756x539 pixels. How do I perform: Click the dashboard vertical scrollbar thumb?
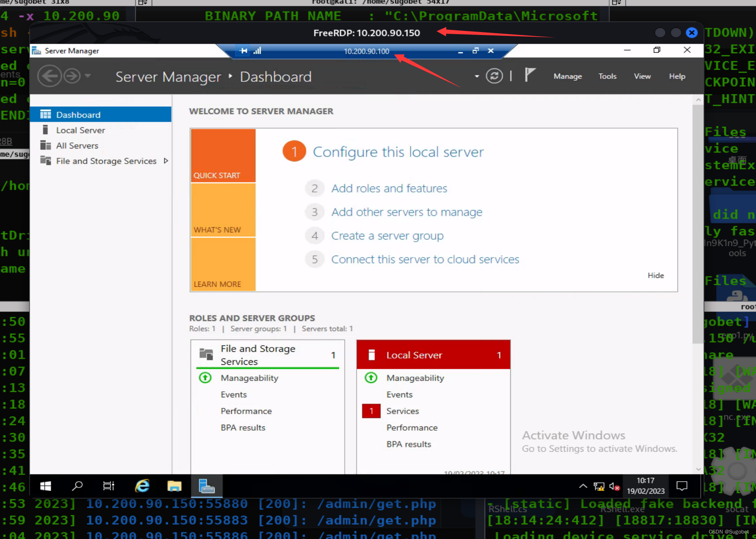pyautogui.click(x=698, y=224)
